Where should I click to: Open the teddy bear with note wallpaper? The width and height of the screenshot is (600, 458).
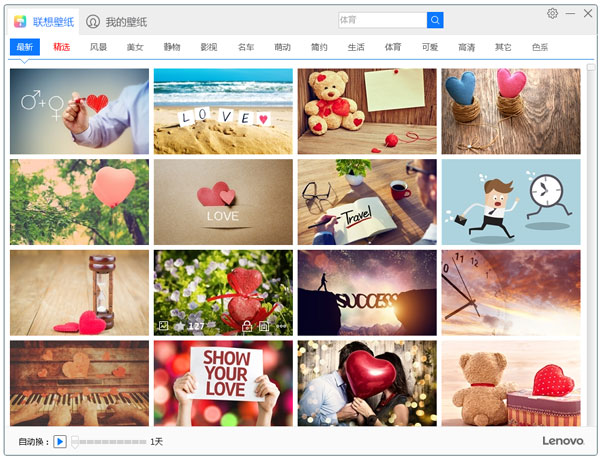(367, 111)
